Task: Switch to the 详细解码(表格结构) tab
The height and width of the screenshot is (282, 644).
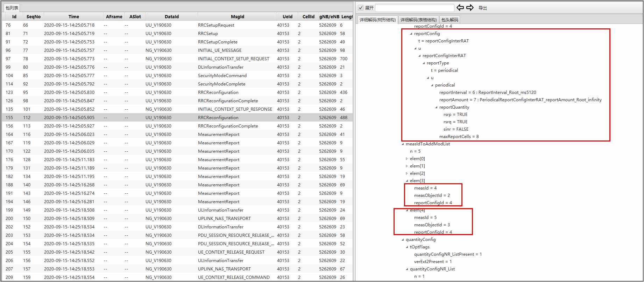Action: (418, 20)
